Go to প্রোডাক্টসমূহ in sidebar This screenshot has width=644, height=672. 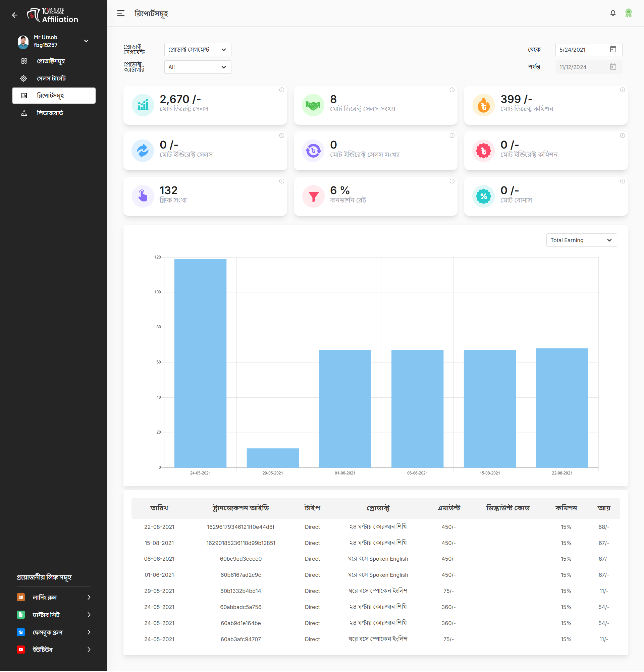pos(51,61)
